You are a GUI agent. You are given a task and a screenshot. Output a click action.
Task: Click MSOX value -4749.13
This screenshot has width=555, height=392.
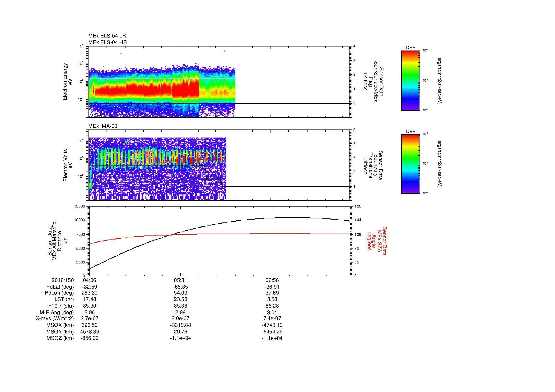pyautogui.click(x=272, y=325)
